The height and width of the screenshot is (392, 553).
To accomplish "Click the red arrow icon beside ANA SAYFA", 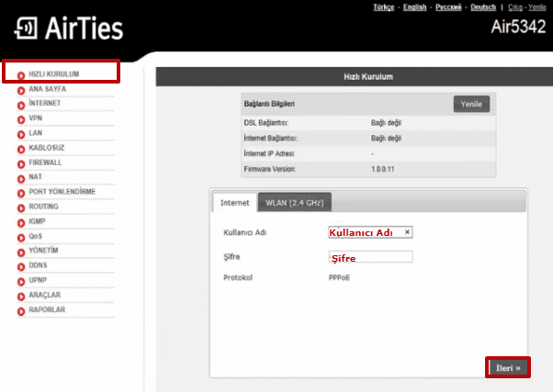I will (21, 90).
